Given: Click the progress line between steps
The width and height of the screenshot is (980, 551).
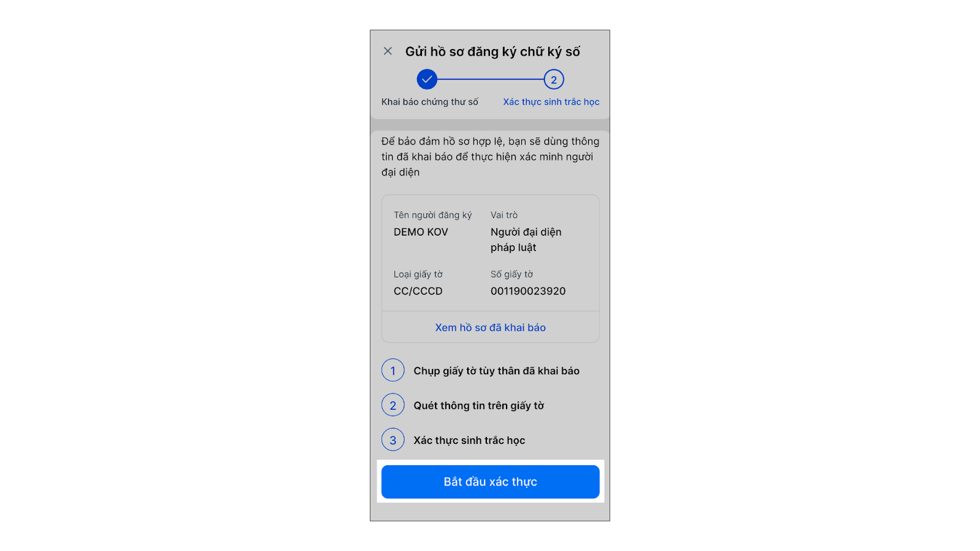Looking at the screenshot, I should point(491,80).
